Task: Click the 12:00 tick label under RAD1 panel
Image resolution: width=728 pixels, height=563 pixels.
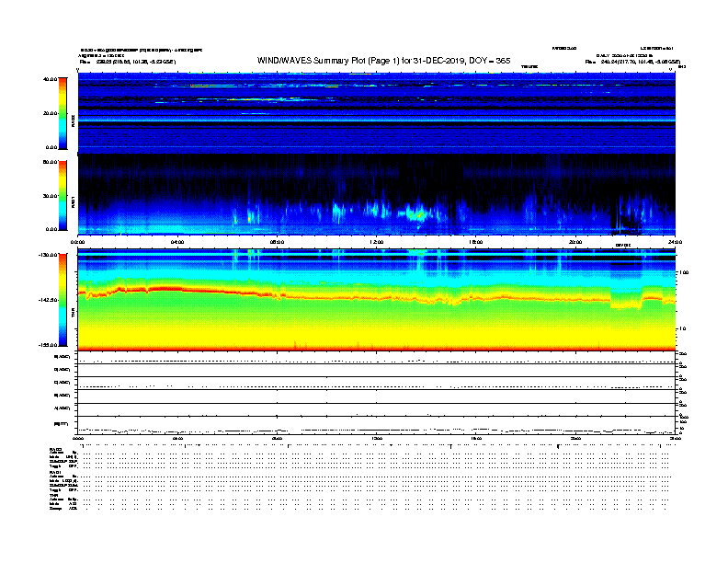Action: (x=377, y=242)
